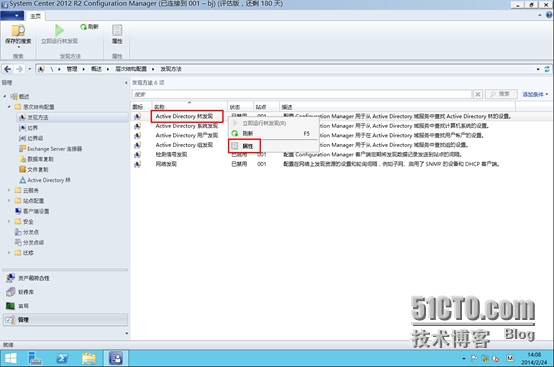Switch to 监视 workspace
The width and height of the screenshot is (554, 367).
(x=65, y=306)
